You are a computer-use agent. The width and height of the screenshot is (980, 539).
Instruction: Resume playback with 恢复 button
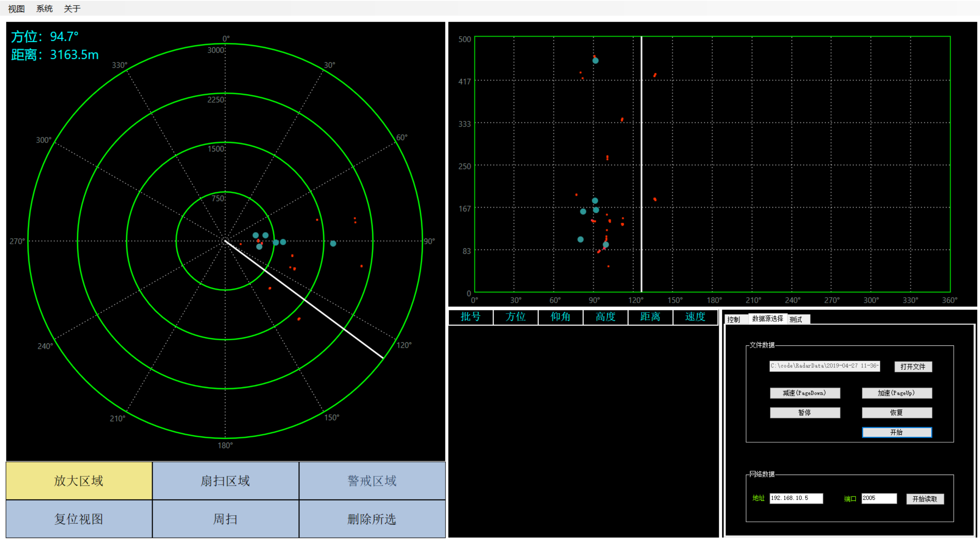click(x=896, y=413)
